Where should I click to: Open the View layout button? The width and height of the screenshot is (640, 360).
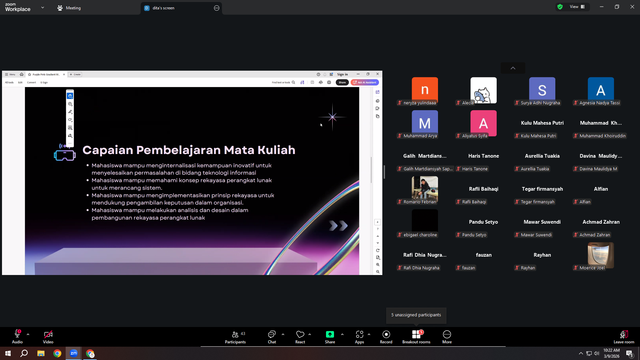[577, 7]
